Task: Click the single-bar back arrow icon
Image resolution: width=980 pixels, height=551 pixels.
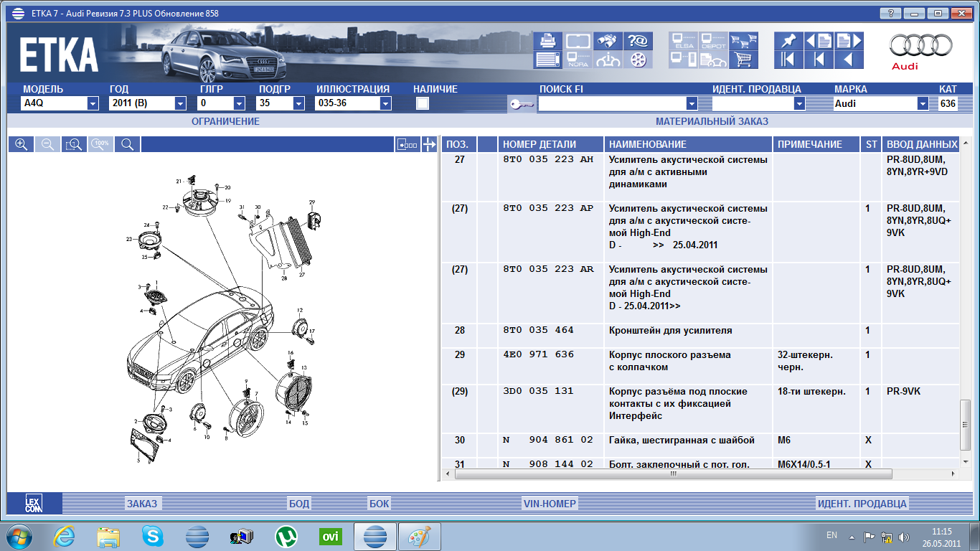Action: point(819,60)
